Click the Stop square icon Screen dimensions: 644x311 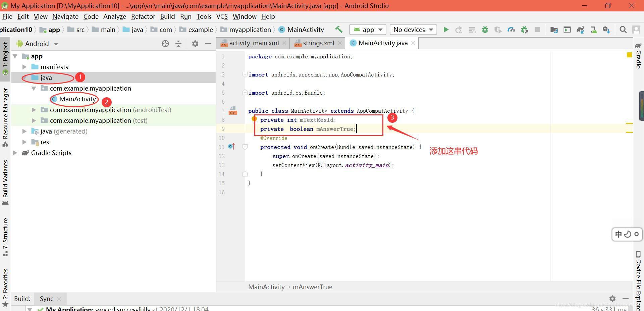(x=537, y=30)
